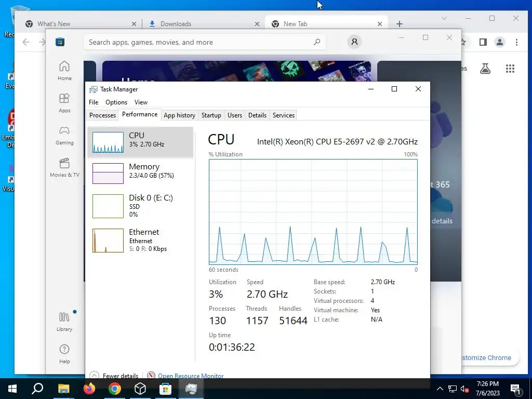
Task: Open the Windows Start menu
Action: pos(12,389)
